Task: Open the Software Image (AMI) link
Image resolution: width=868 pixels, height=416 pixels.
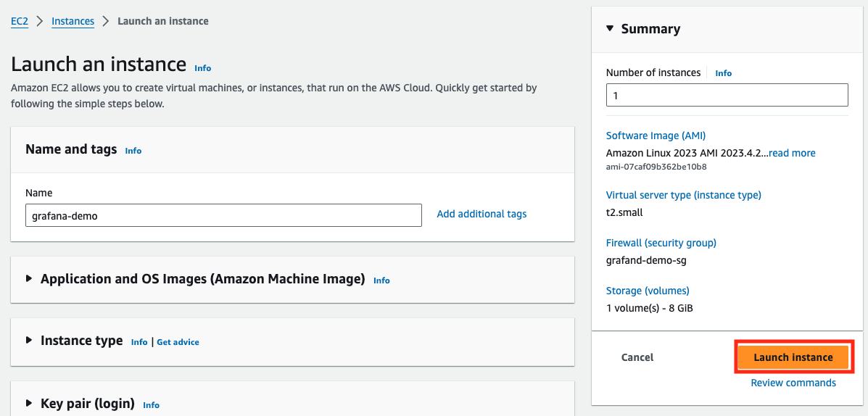Action: (656, 136)
